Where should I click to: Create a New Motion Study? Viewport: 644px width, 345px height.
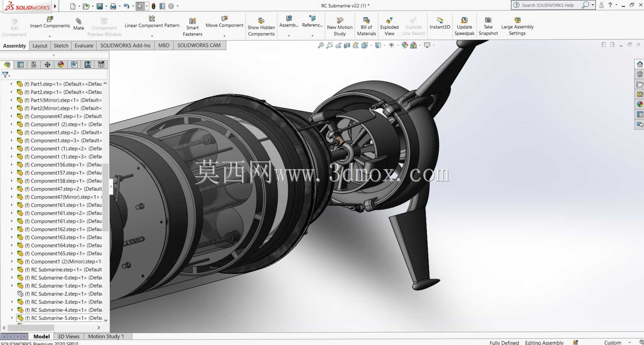coord(340,27)
